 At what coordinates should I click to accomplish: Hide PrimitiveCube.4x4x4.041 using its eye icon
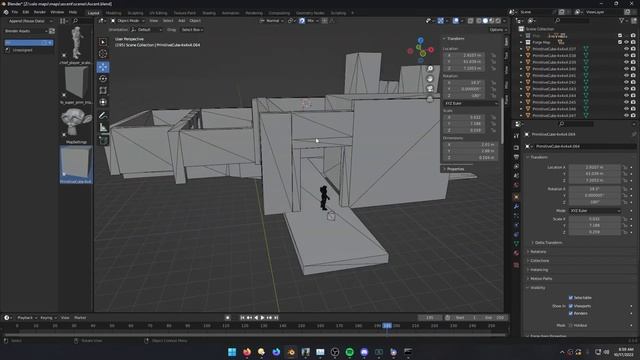[x=626, y=76]
